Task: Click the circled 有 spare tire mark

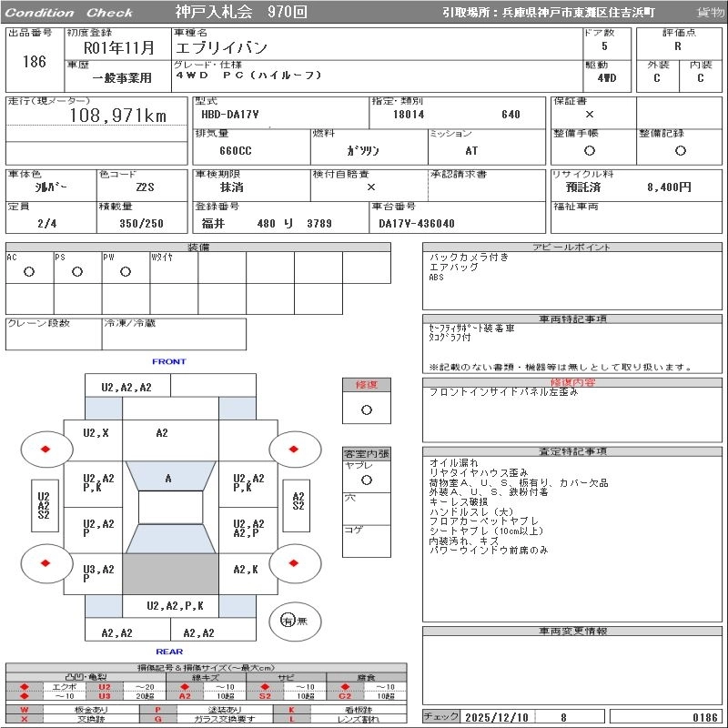Action: 288,621
